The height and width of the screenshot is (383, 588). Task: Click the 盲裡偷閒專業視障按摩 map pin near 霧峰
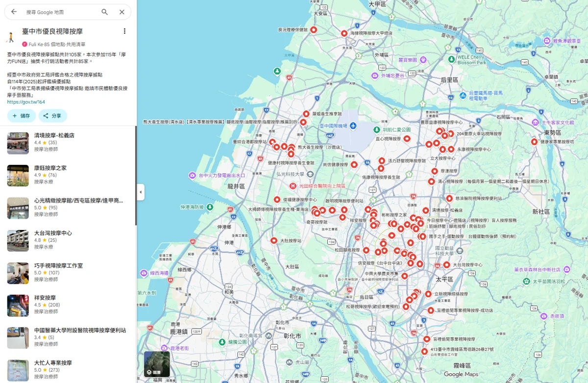pos(427,339)
